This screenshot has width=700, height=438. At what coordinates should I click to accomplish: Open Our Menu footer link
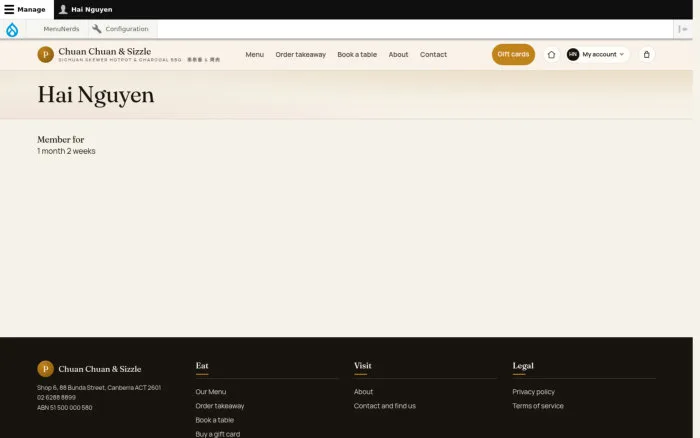tap(211, 392)
